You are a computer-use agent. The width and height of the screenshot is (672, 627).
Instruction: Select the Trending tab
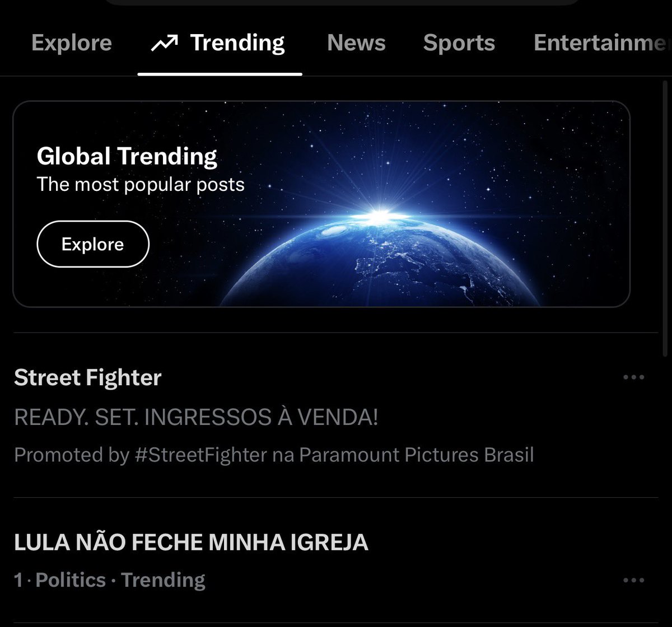point(220,43)
